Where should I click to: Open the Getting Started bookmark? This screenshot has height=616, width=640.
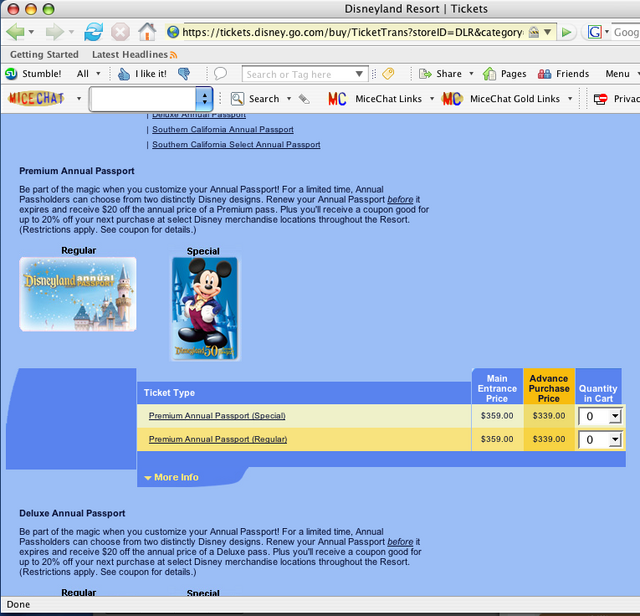[44, 55]
